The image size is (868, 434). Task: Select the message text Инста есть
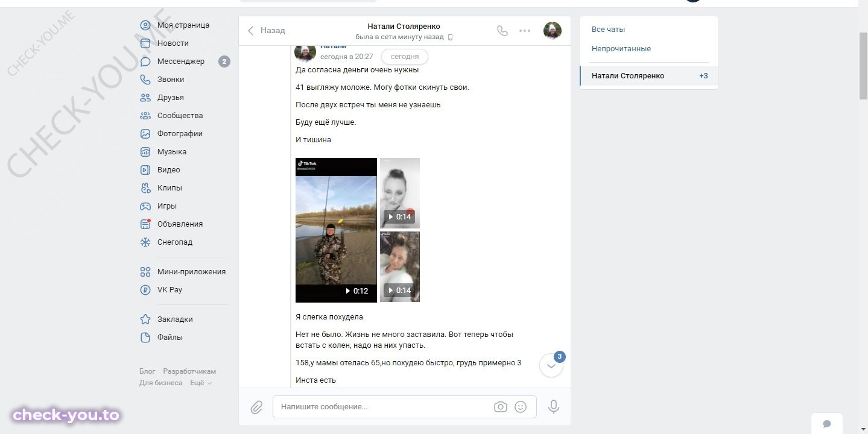tap(315, 380)
